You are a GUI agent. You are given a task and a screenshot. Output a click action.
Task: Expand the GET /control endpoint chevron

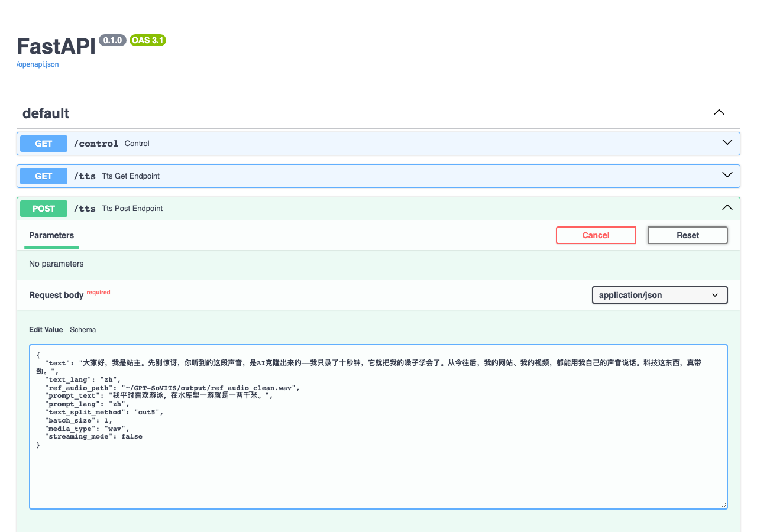pos(727,143)
